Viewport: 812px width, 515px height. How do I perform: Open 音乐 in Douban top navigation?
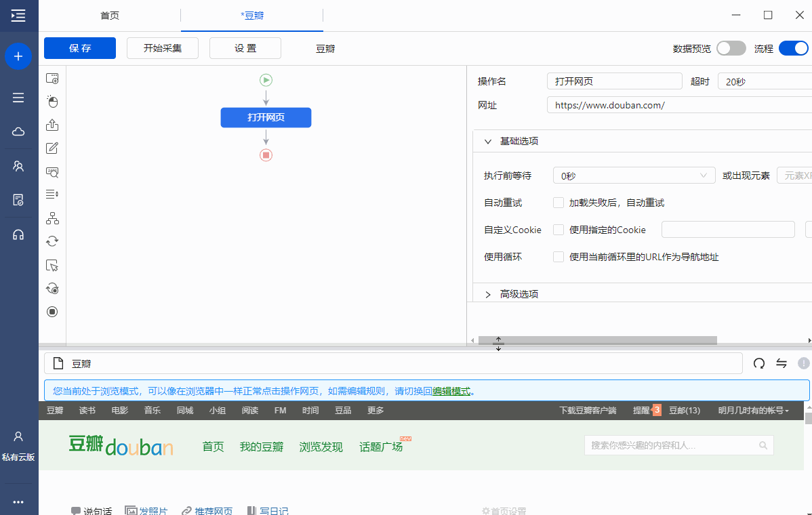click(x=153, y=411)
